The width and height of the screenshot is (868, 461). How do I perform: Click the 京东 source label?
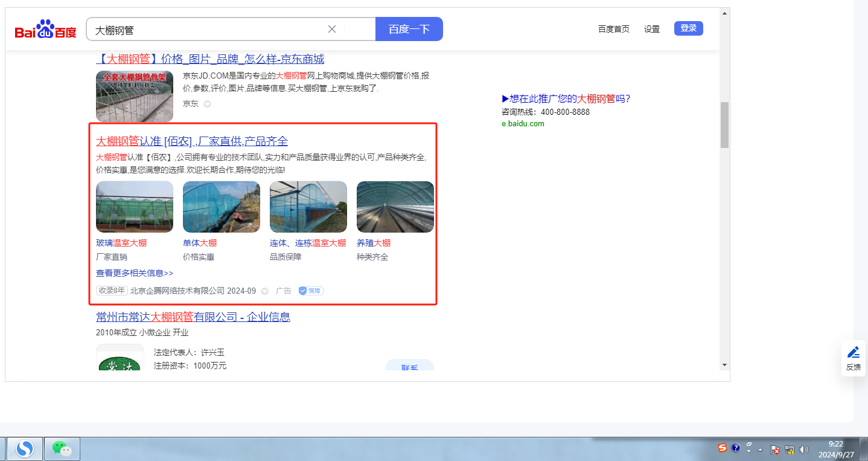[191, 103]
